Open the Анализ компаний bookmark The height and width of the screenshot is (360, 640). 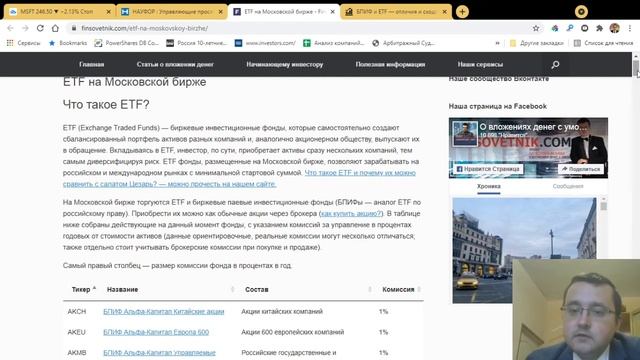click(x=334, y=43)
